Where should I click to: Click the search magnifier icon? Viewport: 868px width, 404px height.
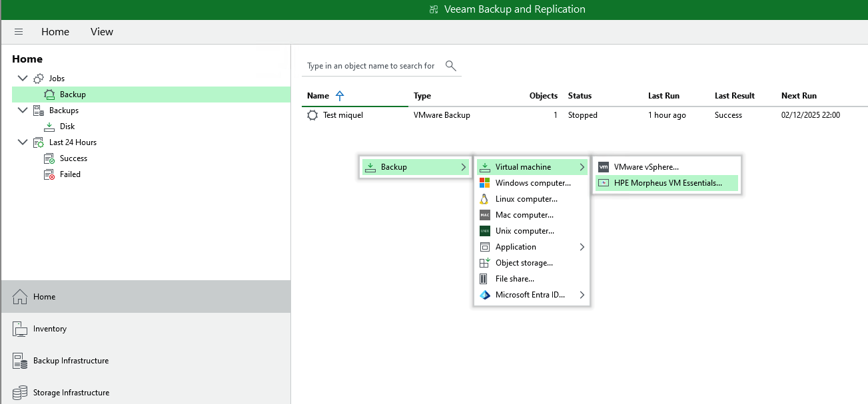(451, 65)
